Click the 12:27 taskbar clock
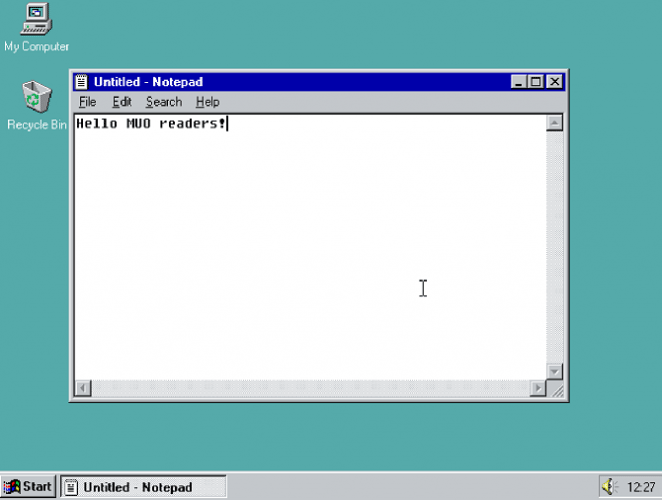 point(641,487)
